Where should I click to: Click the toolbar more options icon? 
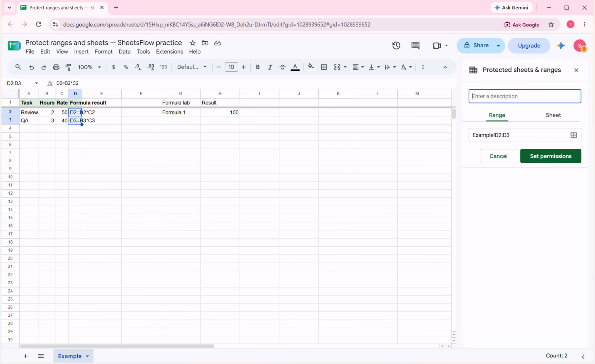423,67
